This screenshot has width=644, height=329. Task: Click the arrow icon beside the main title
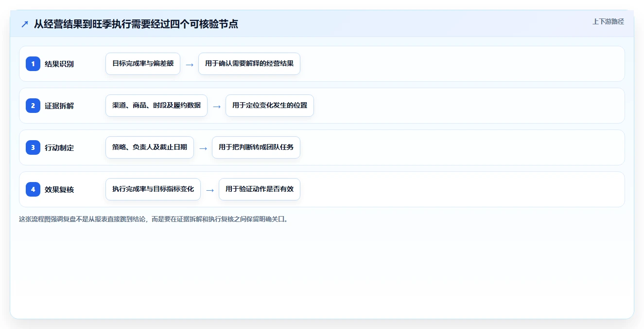[25, 24]
